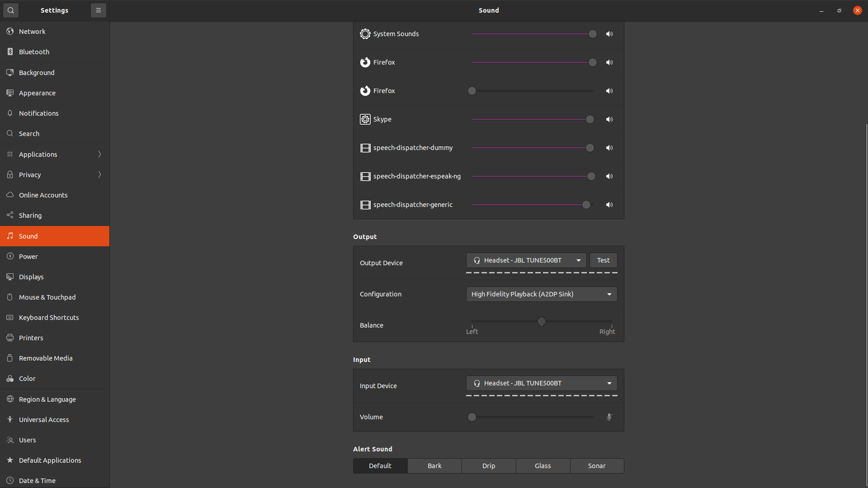
Task: Select the Sonar alert sound
Action: (x=597, y=466)
